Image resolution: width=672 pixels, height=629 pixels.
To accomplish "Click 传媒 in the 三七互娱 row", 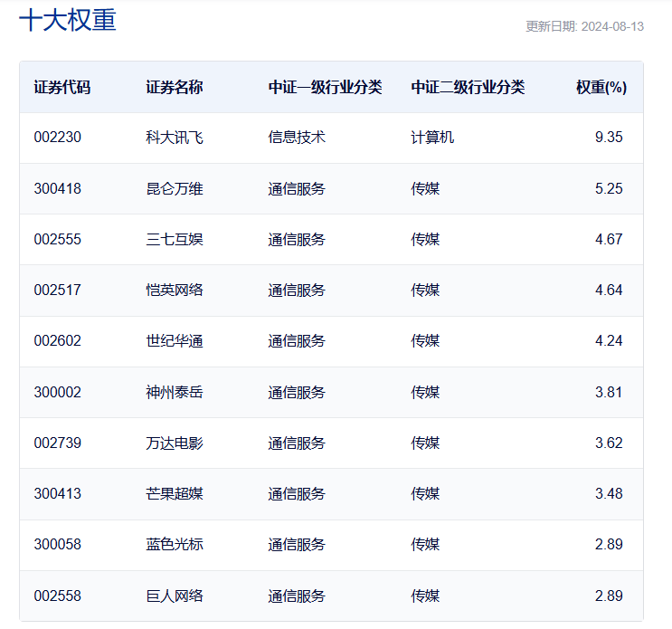I will pos(425,239).
